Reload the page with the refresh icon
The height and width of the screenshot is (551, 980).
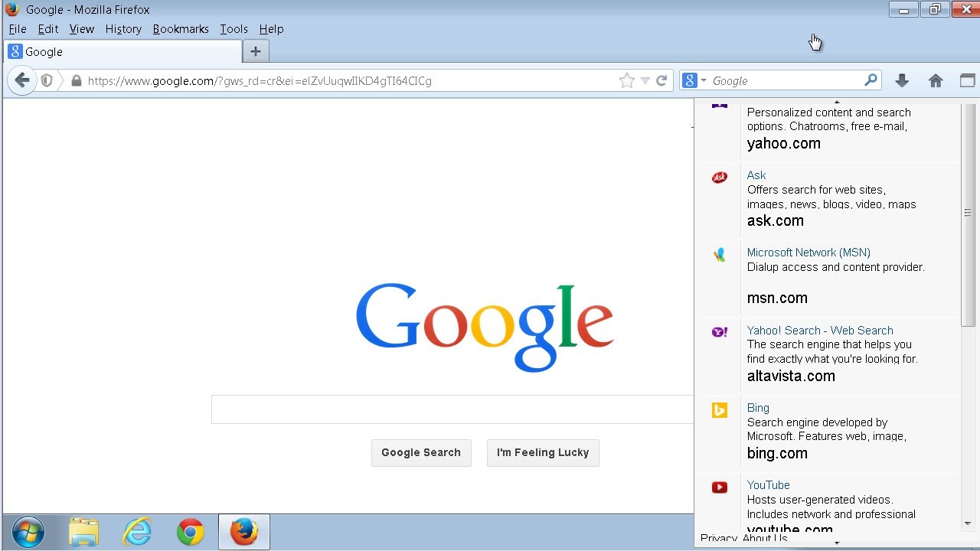pos(661,80)
